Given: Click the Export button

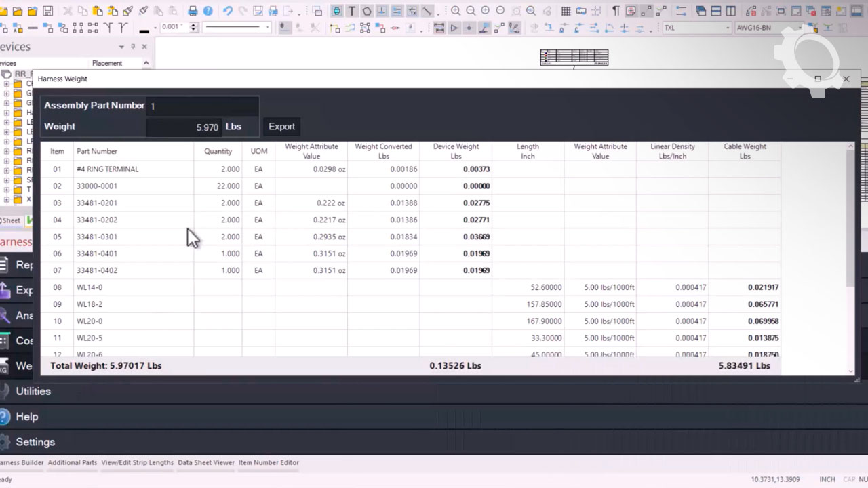Looking at the screenshot, I should coord(281,127).
